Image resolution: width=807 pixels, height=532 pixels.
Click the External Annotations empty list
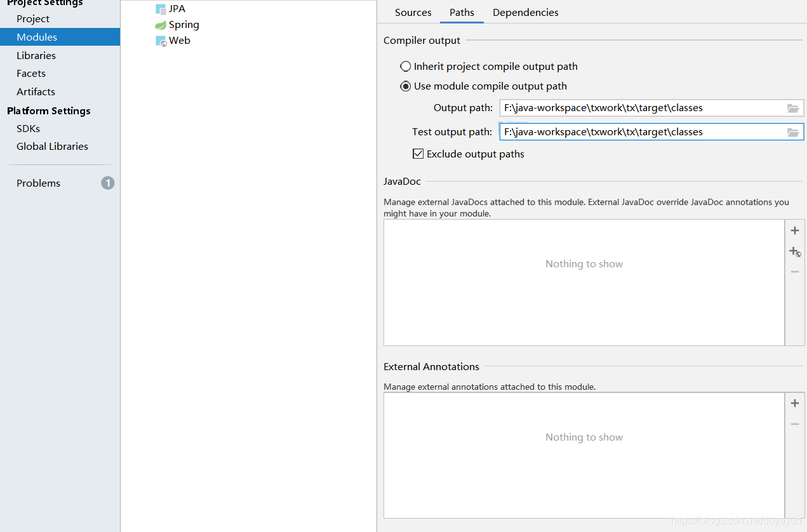pyautogui.click(x=584, y=455)
